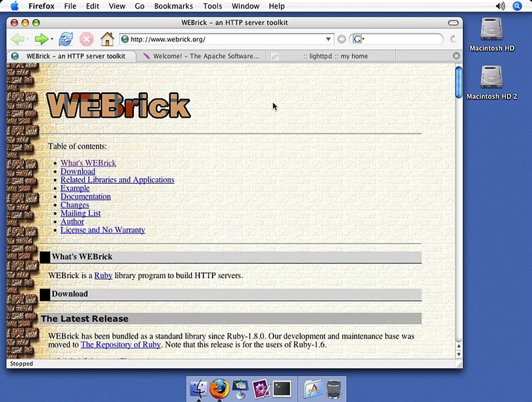The image size is (532, 402).
Task: Open the Home page icon
Action: pyautogui.click(x=107, y=39)
